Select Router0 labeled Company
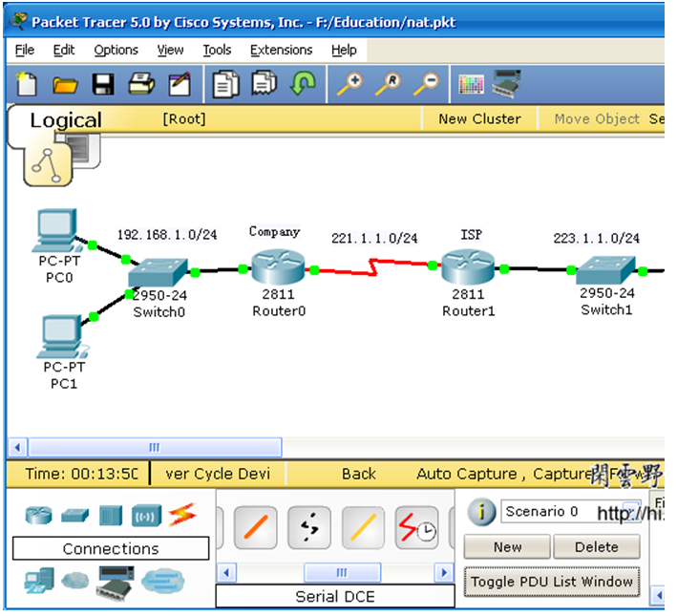Screen dimensions: 677x616 pos(279,266)
